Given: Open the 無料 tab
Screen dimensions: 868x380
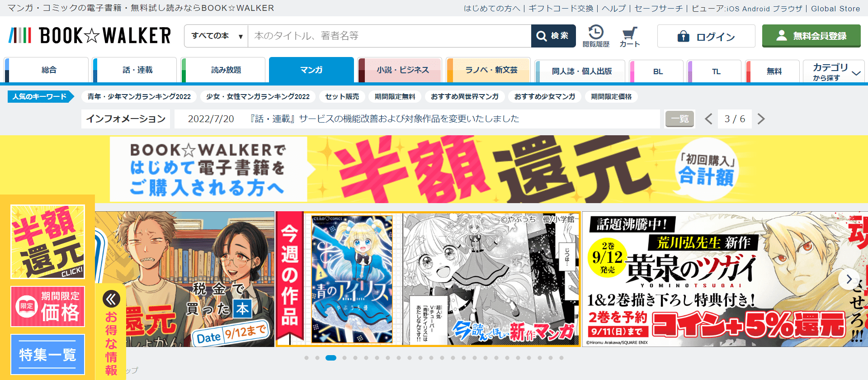Looking at the screenshot, I should pyautogui.click(x=773, y=71).
